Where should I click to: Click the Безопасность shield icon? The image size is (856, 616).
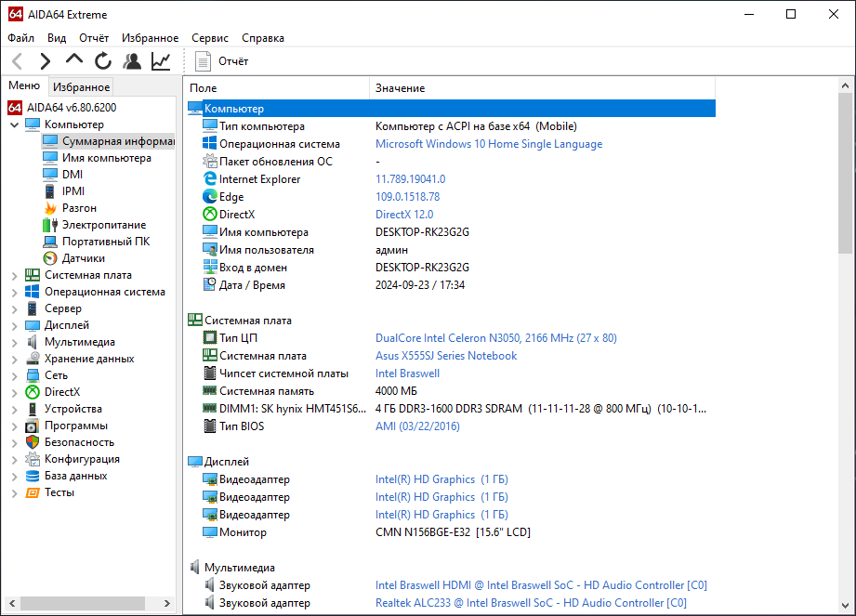coord(33,442)
